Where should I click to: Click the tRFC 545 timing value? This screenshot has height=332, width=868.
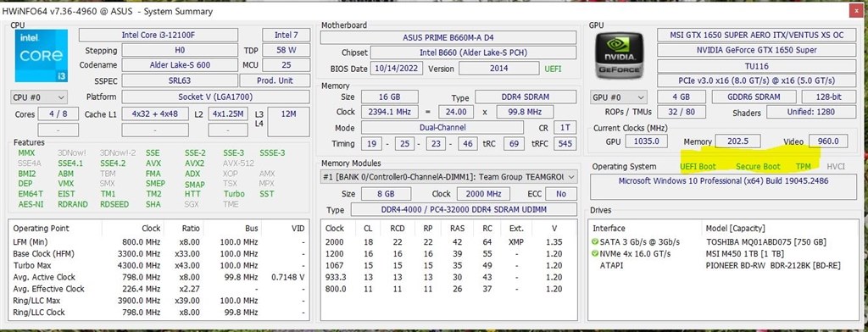tap(565, 144)
